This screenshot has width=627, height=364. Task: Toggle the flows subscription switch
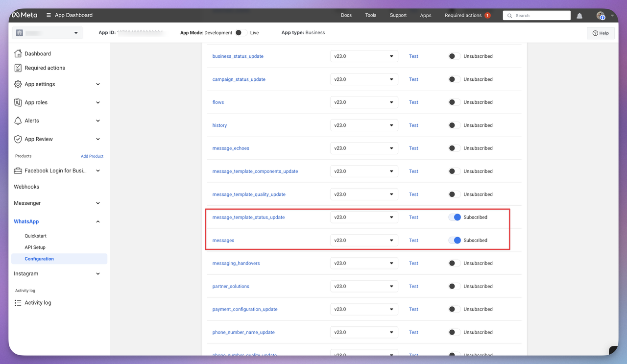[454, 102]
